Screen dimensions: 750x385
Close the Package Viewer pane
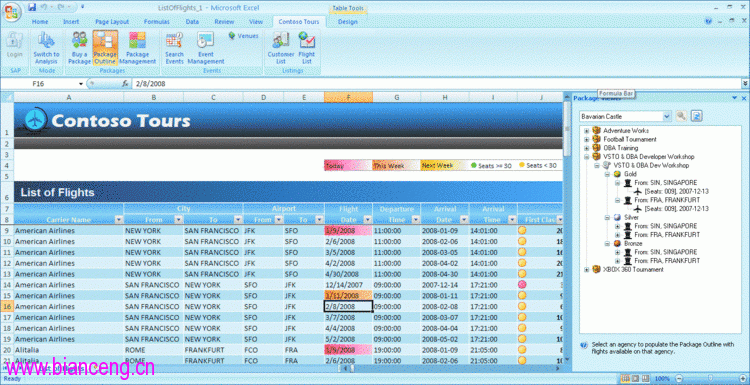(x=744, y=98)
